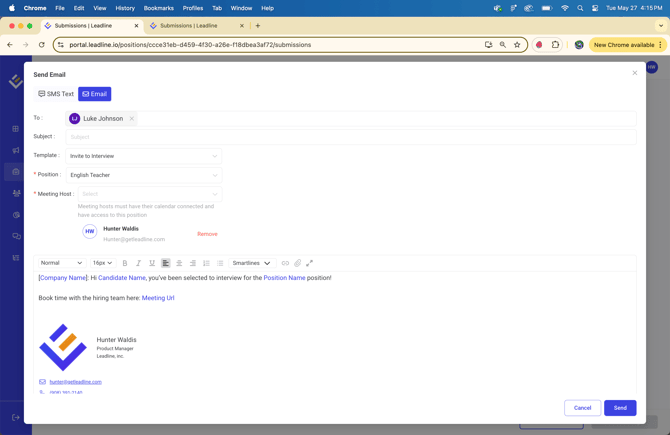Screen dimensions: 670x435
Task: Click the Position Name smartline in body
Action: click(284, 278)
